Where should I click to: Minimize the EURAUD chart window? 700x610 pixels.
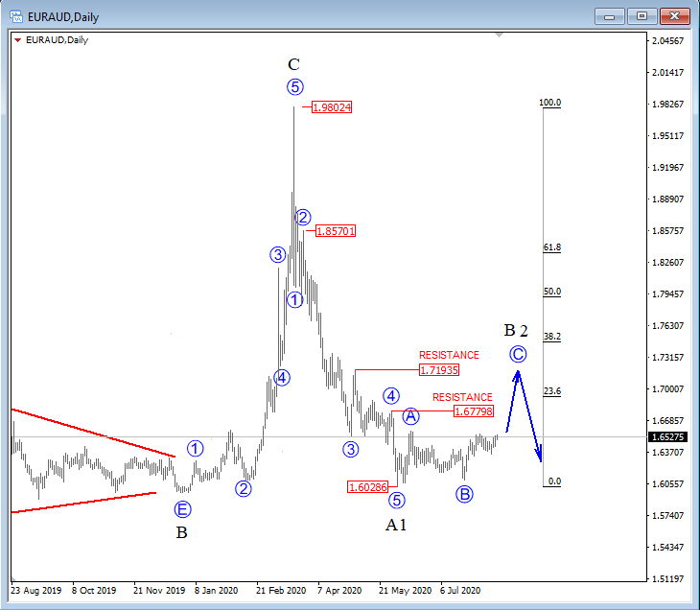click(612, 16)
